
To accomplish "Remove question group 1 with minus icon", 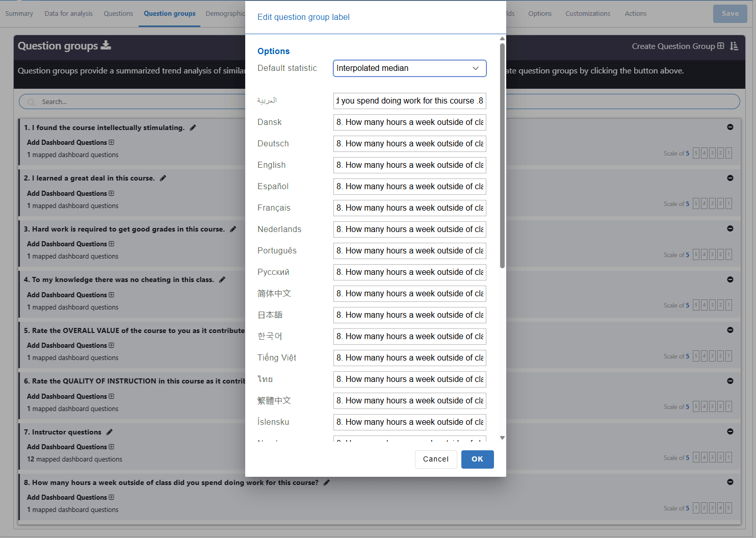I will 730,127.
